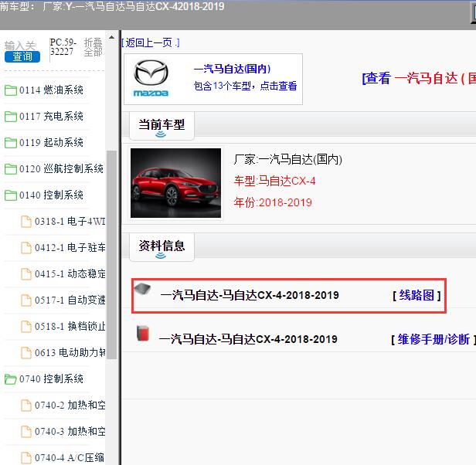Click the 0740-4 A/C压缩 document icon
This screenshot has width=476, height=465.
point(26,458)
